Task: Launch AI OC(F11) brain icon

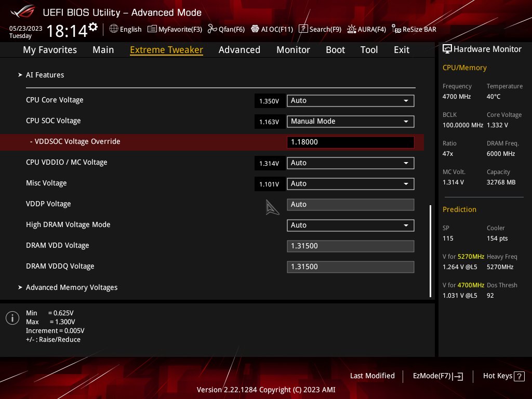Action: [x=255, y=29]
